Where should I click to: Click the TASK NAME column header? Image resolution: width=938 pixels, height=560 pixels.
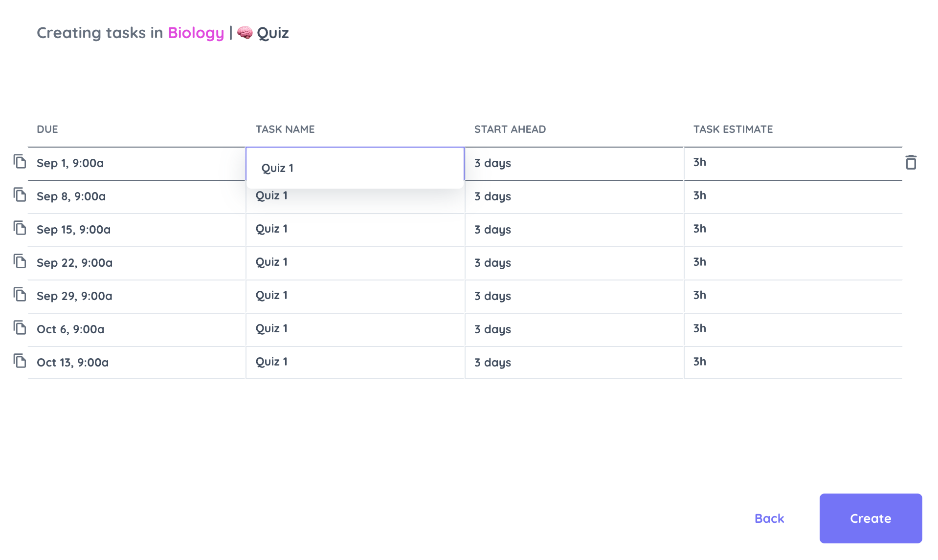285,129
